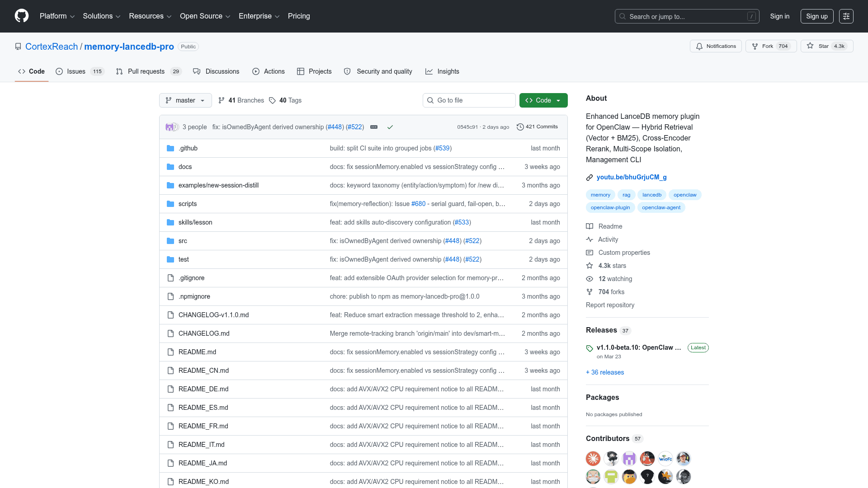Open the Report repository link

click(610, 305)
